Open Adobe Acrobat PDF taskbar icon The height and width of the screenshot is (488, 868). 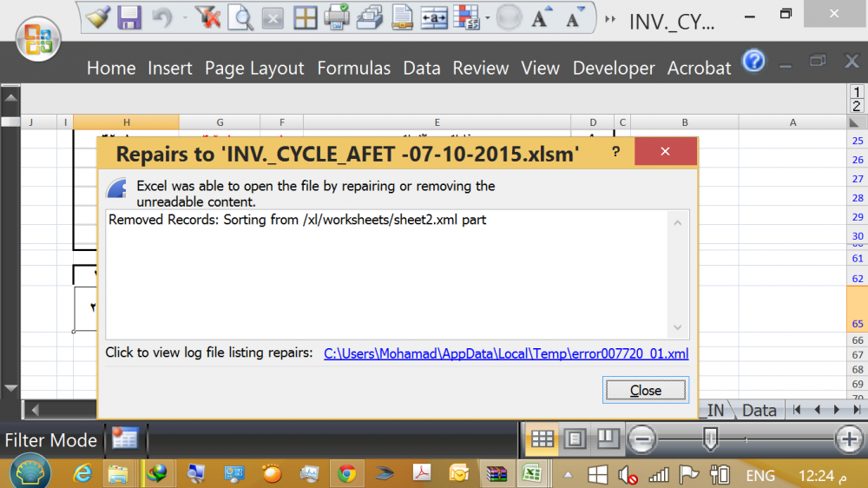pos(422,473)
